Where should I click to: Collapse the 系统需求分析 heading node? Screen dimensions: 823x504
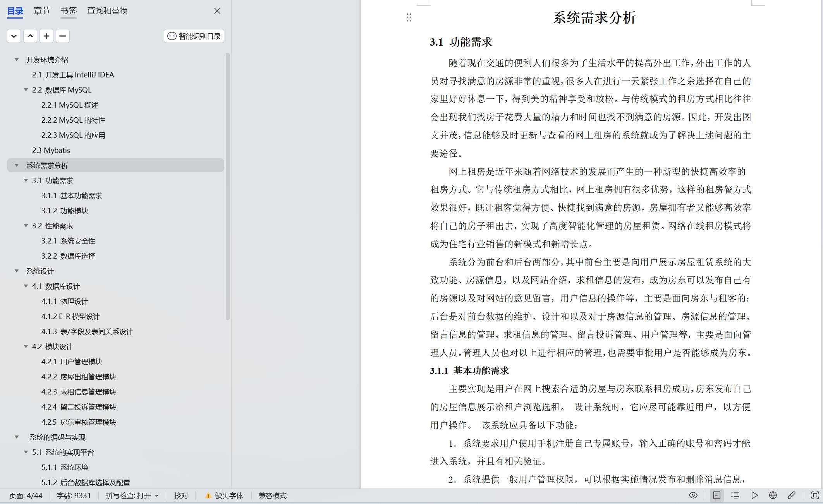pos(17,165)
